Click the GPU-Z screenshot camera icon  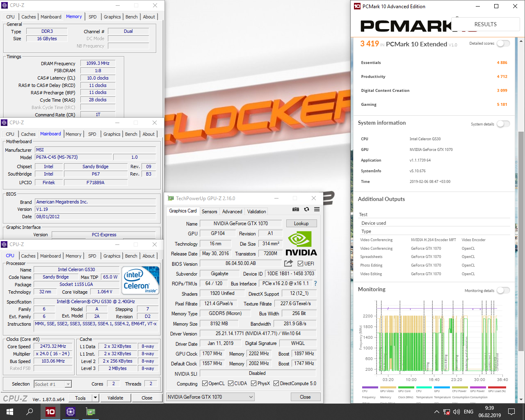point(295,209)
